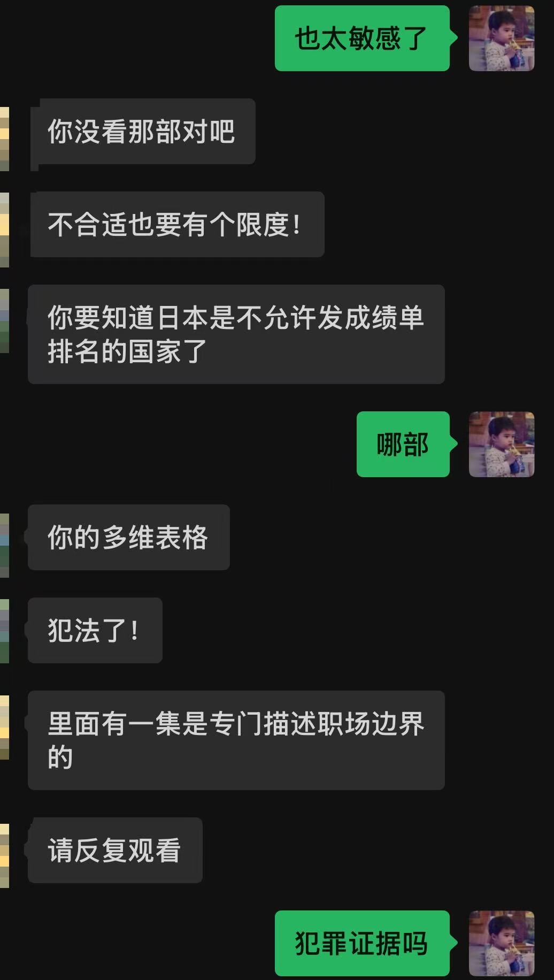The height and width of the screenshot is (980, 554).
Task: Select the '你没看那部对吧' message bubble
Action: coord(143,132)
